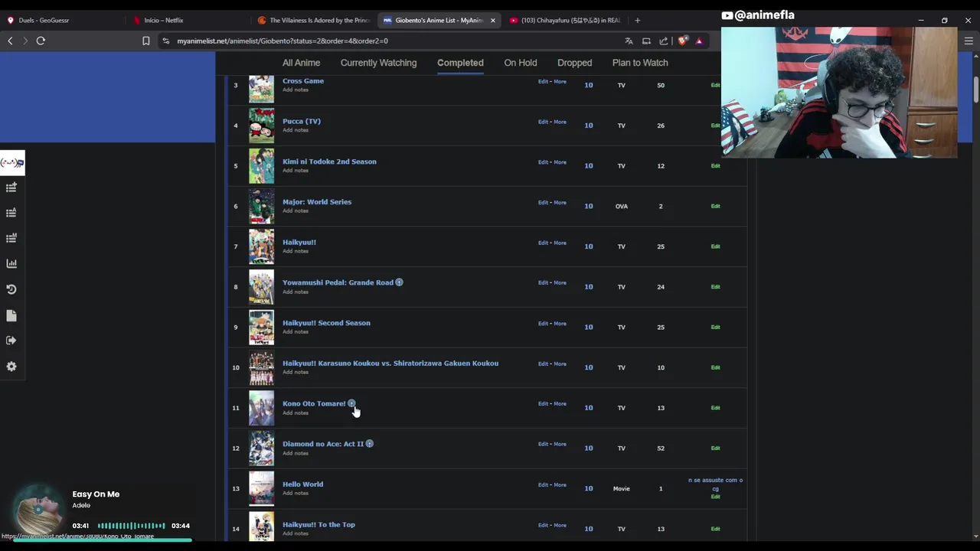Open the Brave Rewards triangle icon
This screenshot has height=551, width=980.
coord(699,41)
